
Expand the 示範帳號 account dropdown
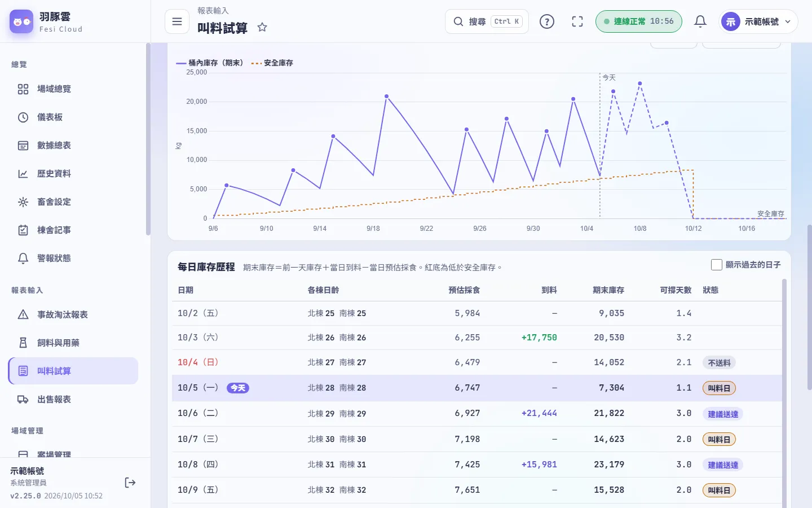(758, 21)
